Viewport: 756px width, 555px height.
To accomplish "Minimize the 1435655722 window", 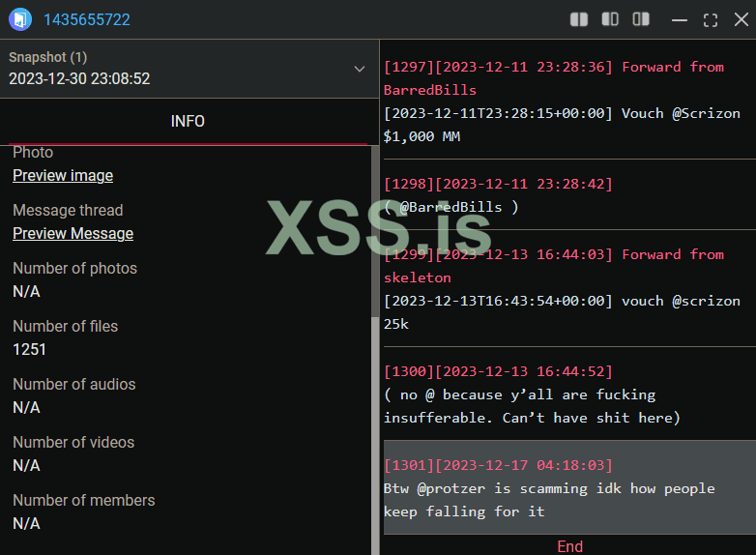I will click(680, 19).
